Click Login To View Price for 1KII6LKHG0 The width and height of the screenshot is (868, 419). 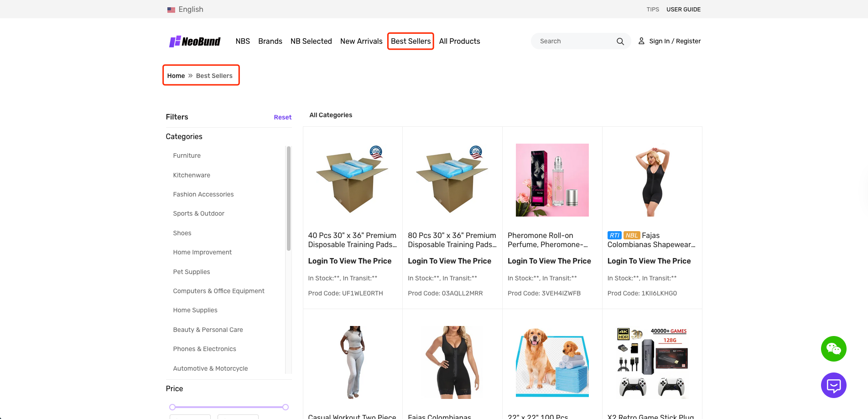649,261
